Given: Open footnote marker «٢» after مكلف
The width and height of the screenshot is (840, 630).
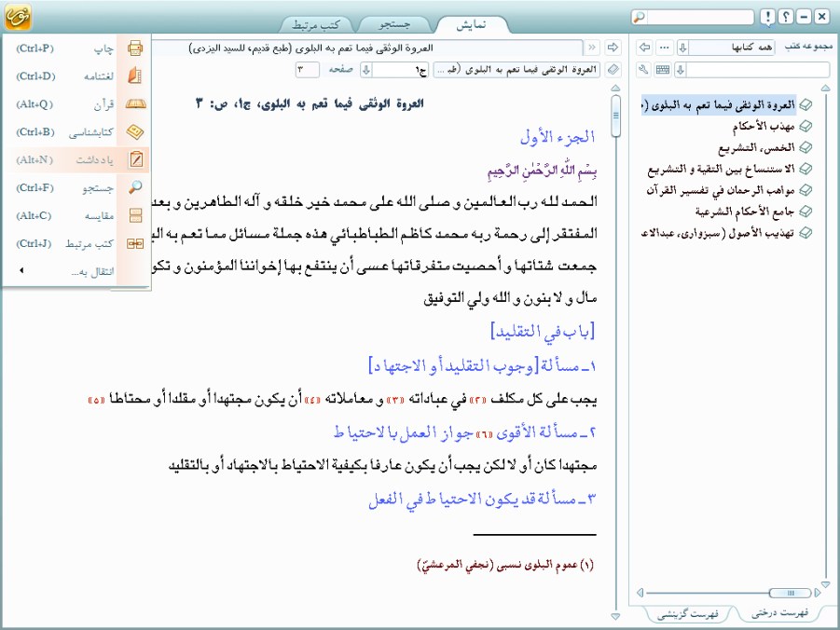Looking at the screenshot, I should (x=476, y=400).
